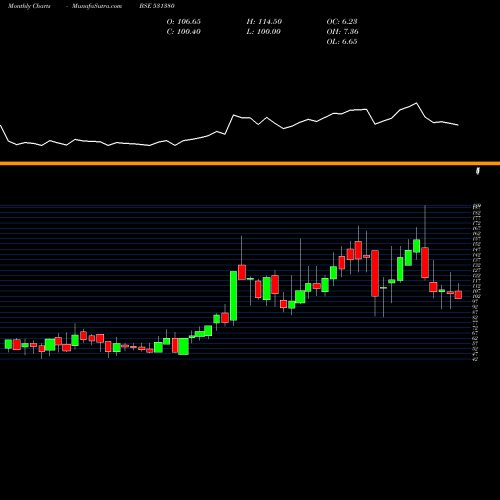This screenshot has height=500, width=500.
Task: Click the 'Monthly Charts' title text
Action: (29, 6)
